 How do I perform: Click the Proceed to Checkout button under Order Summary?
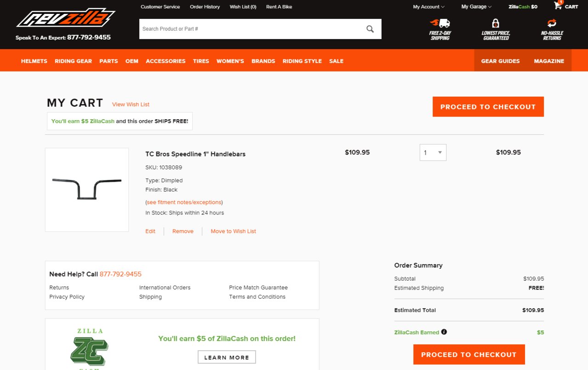[469, 354]
